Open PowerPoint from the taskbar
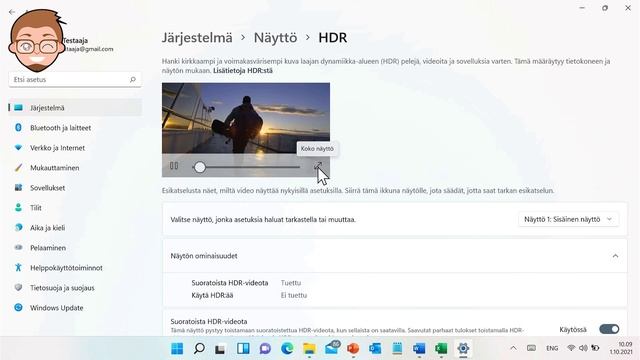640x360 pixels. click(x=353, y=349)
